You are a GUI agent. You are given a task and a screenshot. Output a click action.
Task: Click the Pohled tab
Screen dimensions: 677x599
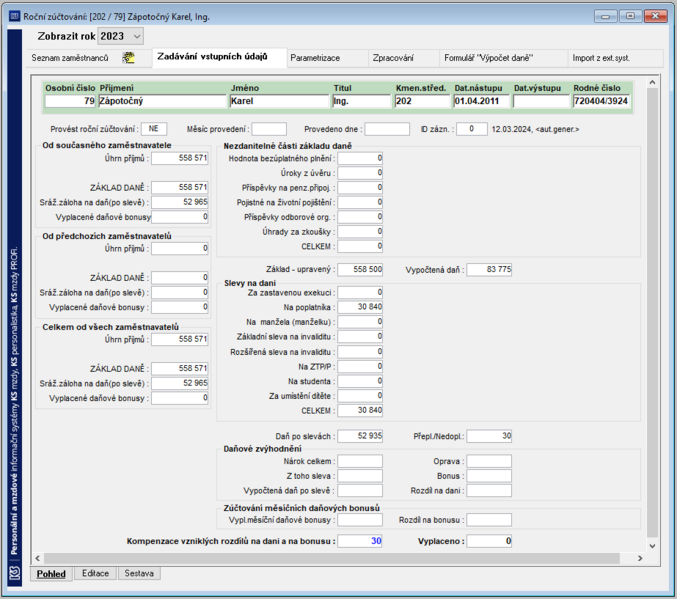click(x=51, y=574)
